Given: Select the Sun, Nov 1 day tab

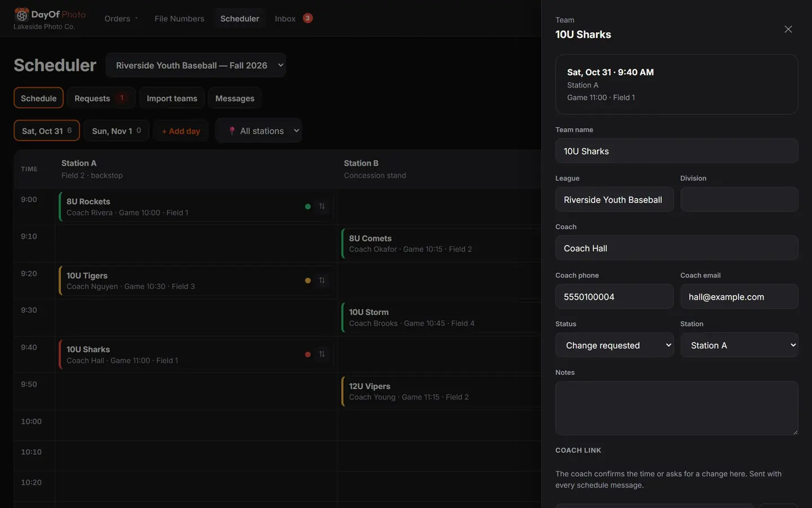Looking at the screenshot, I should tap(117, 130).
